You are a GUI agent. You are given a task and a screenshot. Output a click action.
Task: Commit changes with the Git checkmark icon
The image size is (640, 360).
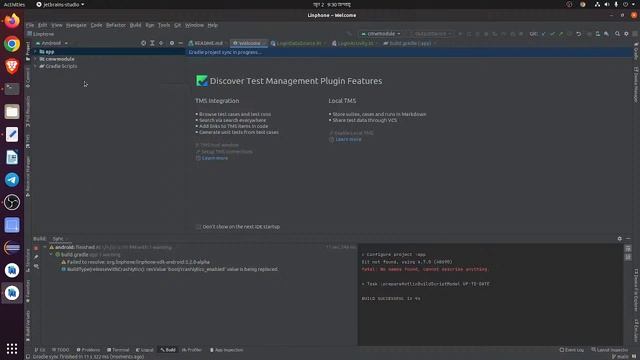(x=552, y=34)
